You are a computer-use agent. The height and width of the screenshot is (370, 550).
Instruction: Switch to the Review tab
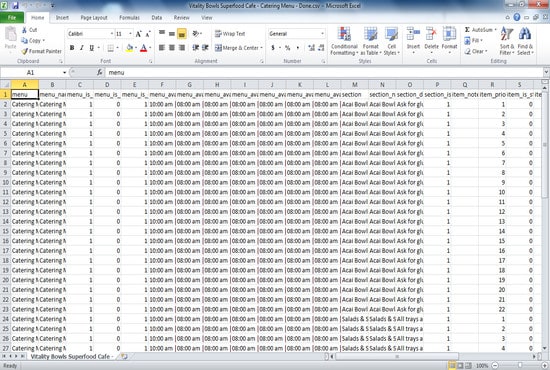(181, 18)
